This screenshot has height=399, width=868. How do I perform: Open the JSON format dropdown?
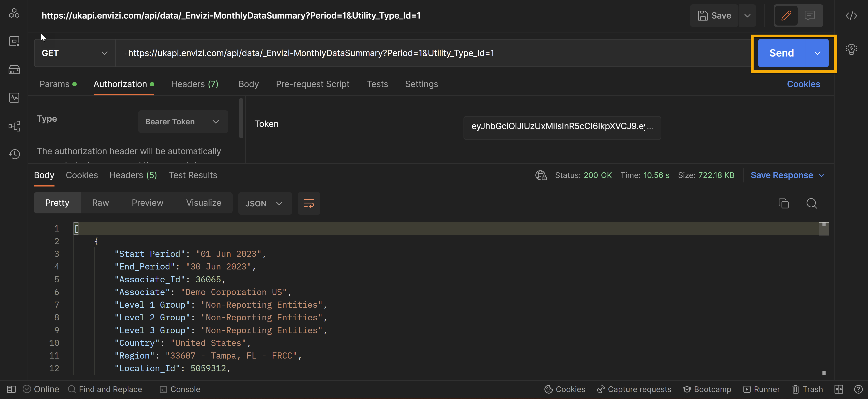pos(265,203)
